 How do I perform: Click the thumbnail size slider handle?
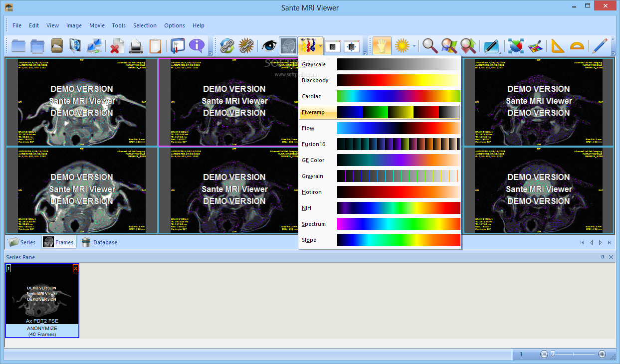[553, 354]
